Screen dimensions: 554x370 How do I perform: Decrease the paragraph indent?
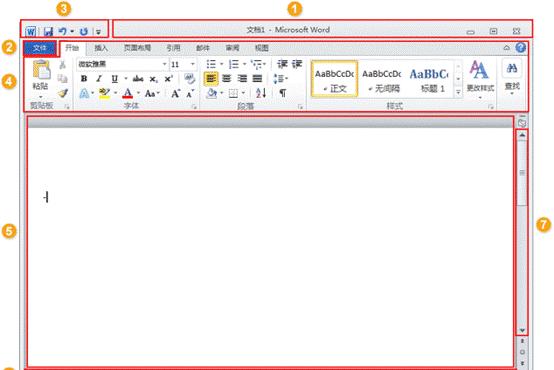[282, 64]
